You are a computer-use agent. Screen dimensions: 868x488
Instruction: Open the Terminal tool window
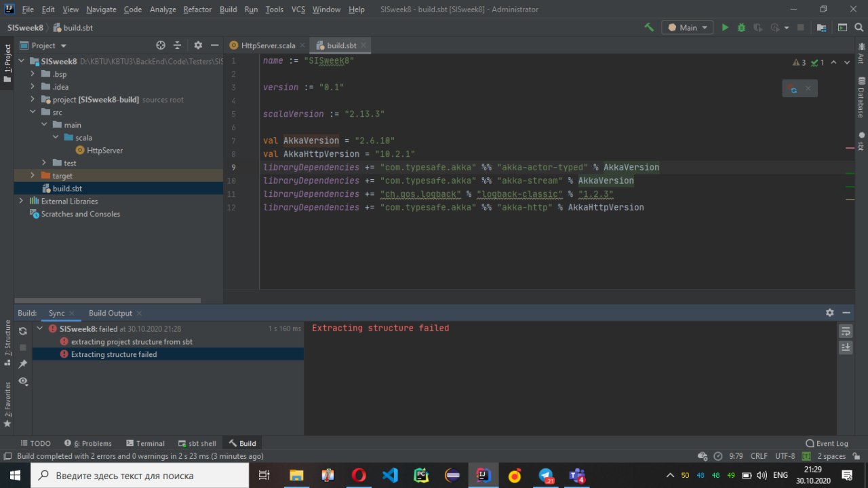[x=144, y=443]
